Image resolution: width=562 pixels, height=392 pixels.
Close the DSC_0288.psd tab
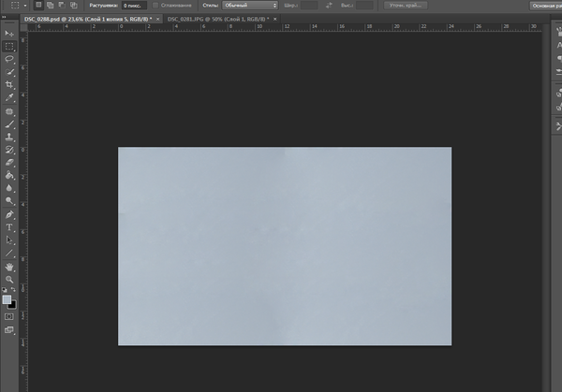tap(157, 19)
